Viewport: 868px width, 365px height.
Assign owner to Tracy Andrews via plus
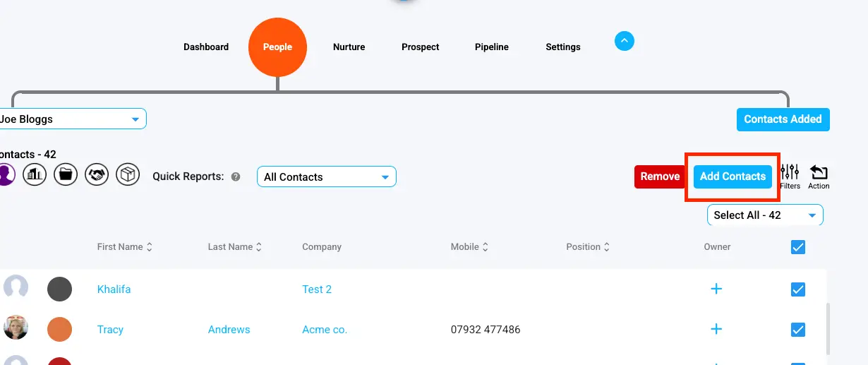716,329
